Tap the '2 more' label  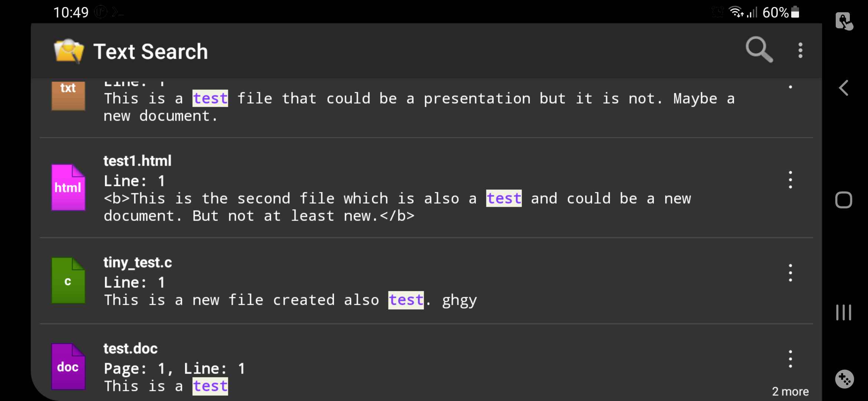(790, 391)
